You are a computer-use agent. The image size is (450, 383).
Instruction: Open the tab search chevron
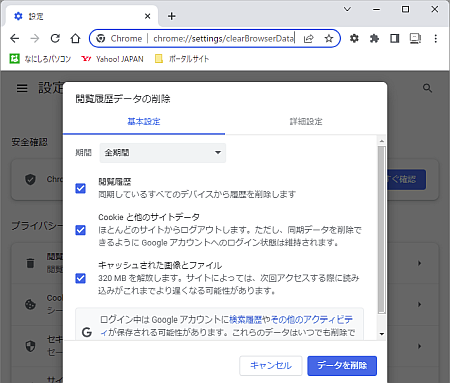[x=347, y=9]
